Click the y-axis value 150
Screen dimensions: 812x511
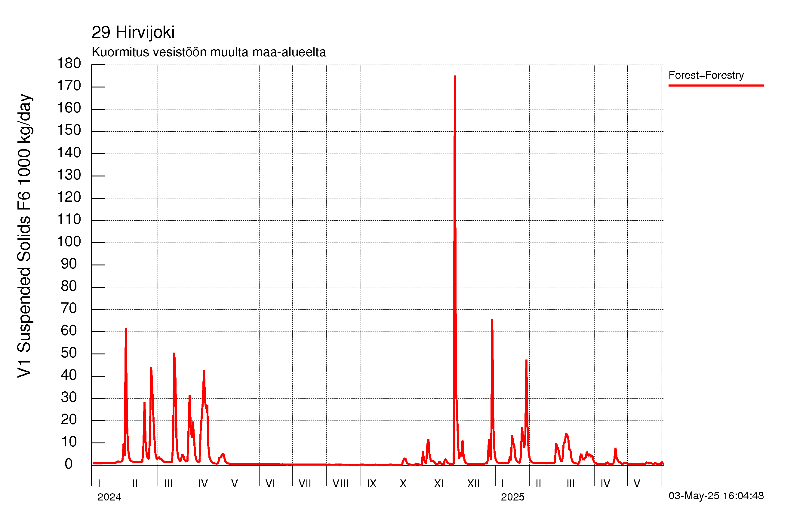coord(69,130)
